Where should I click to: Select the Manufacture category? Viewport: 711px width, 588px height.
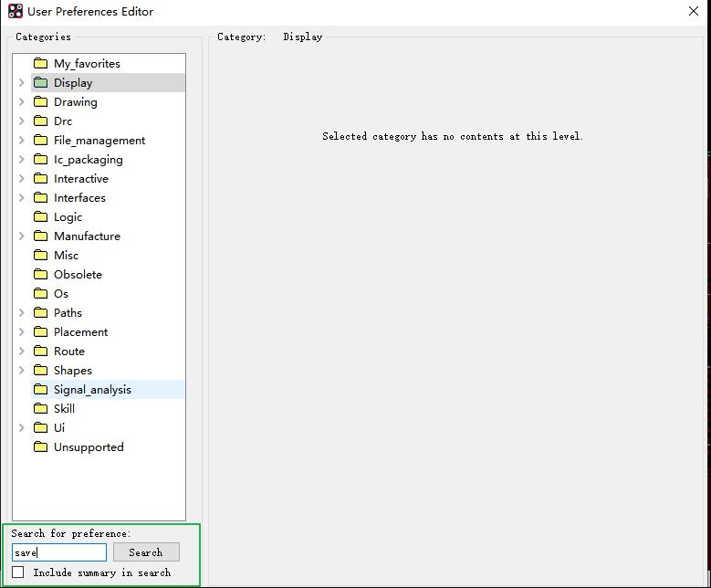coord(87,236)
